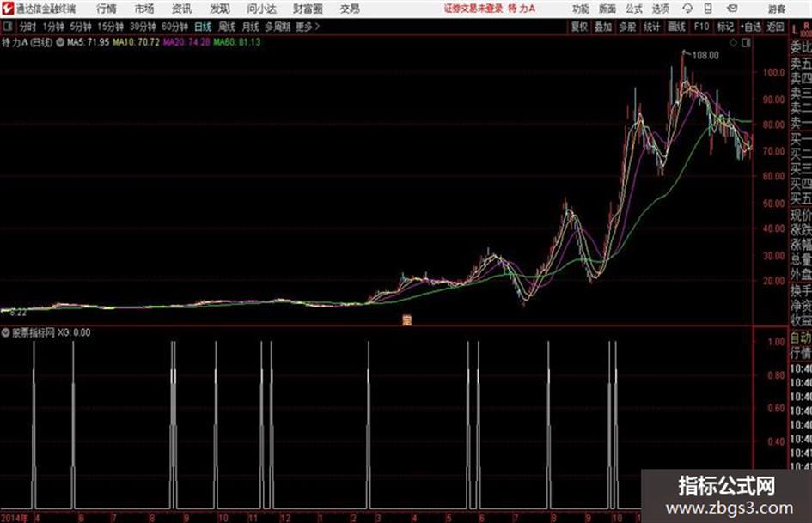This screenshot has height=523, width=812.
Task: Open the 发现 menu
Action: tap(220, 9)
